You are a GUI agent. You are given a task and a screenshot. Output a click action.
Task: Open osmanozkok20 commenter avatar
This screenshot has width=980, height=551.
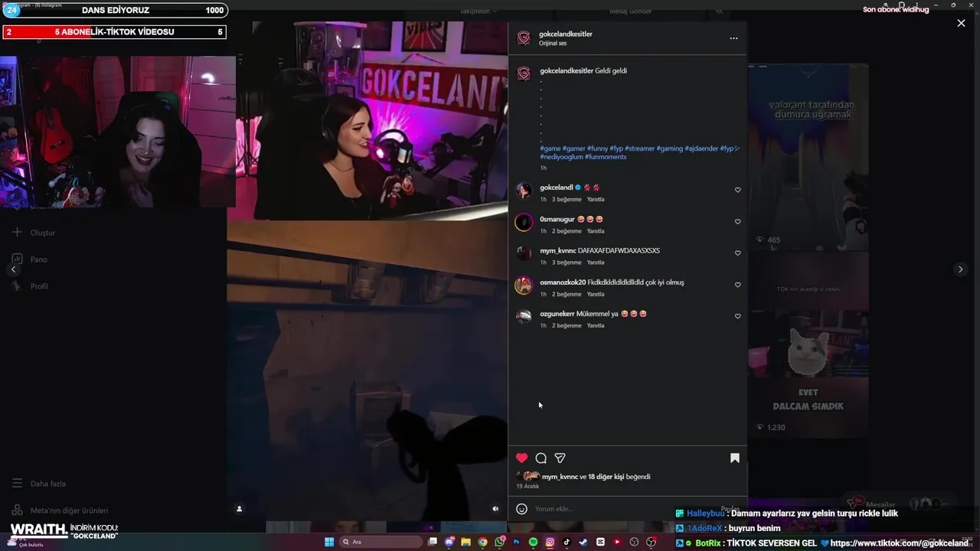(x=524, y=285)
